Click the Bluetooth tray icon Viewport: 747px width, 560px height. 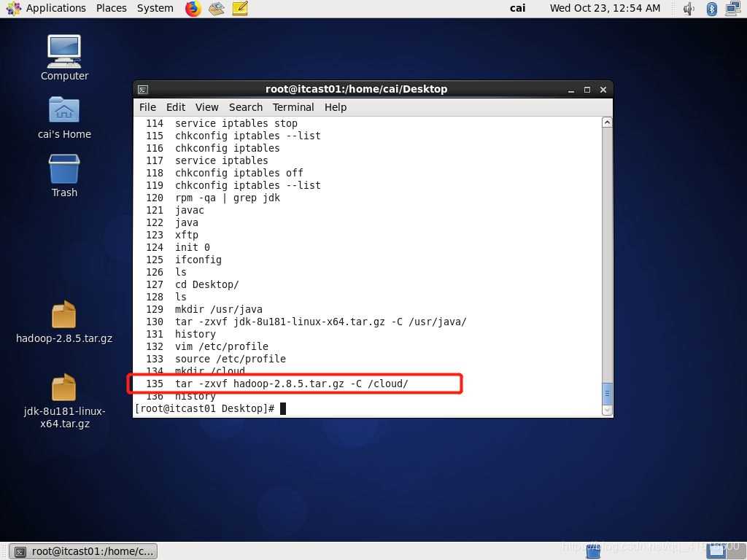711,9
